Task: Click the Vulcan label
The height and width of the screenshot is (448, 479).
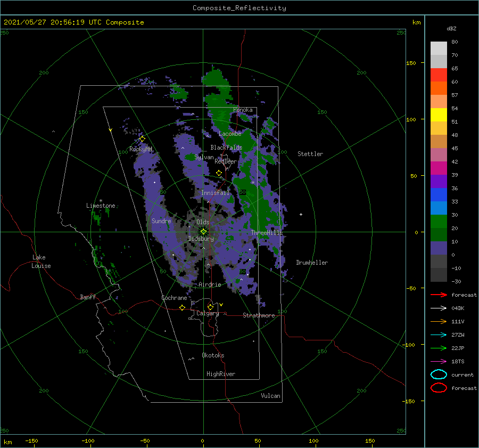Action: click(x=271, y=396)
